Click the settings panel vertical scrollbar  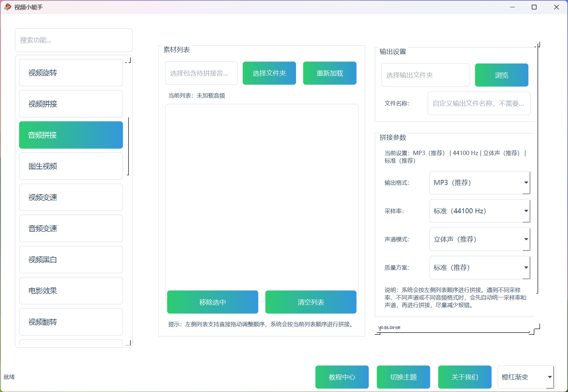(x=538, y=170)
